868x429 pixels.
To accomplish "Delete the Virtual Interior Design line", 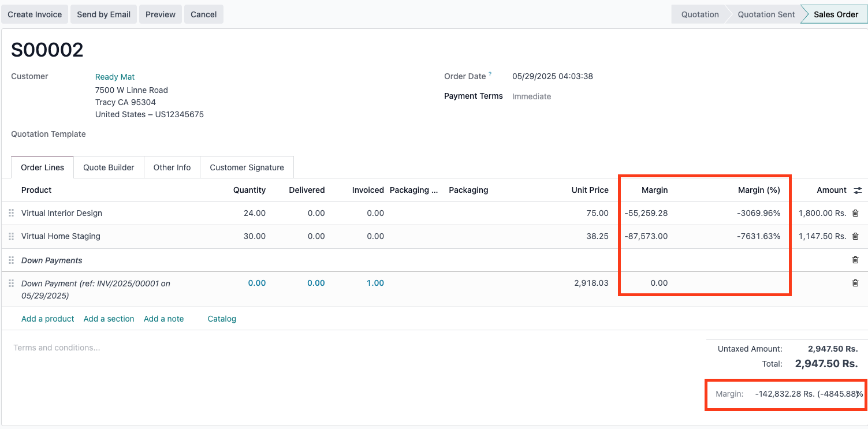I will coord(855,213).
